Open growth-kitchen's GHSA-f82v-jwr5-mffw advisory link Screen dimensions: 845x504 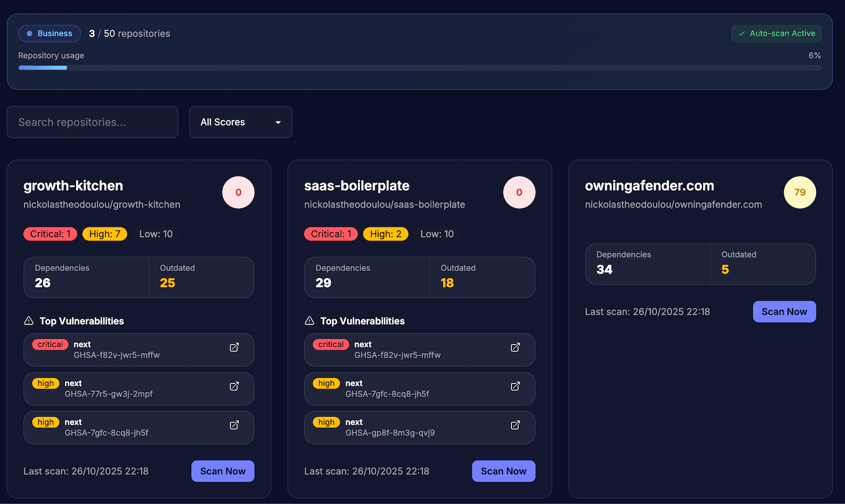(234, 347)
